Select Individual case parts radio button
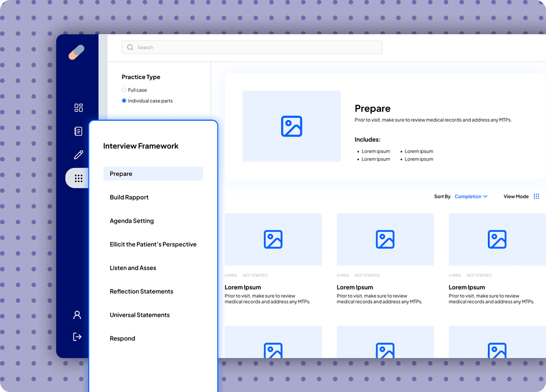 click(124, 101)
